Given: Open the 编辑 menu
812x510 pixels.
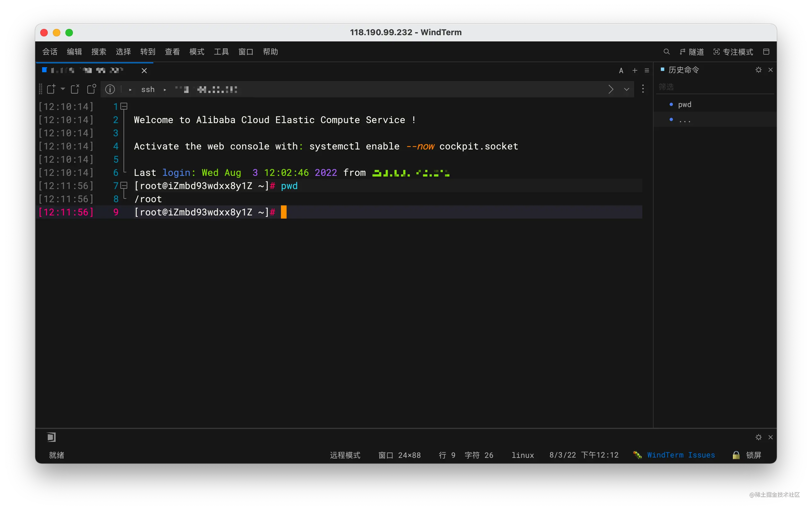Looking at the screenshot, I should click(74, 52).
